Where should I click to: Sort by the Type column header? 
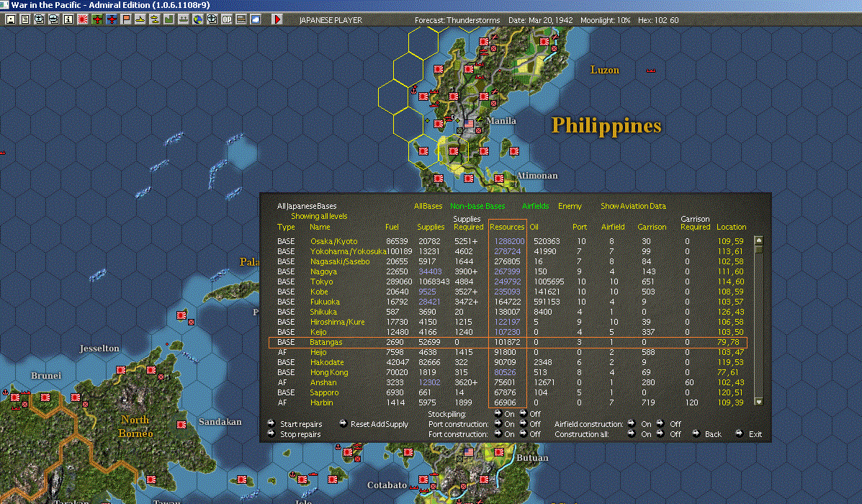pyautogui.click(x=286, y=227)
